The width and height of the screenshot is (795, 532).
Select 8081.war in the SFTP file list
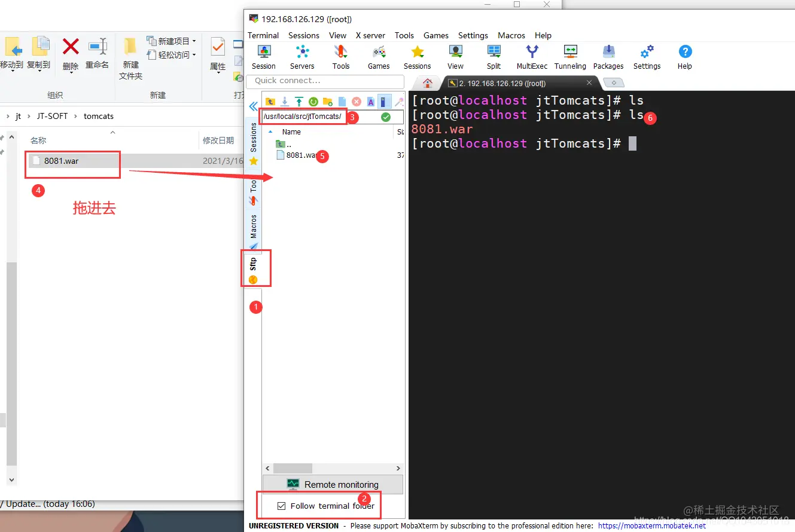click(297, 155)
